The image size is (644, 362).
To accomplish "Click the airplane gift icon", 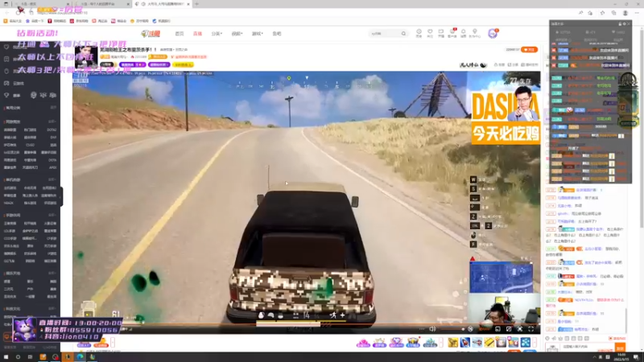I will point(477,343).
